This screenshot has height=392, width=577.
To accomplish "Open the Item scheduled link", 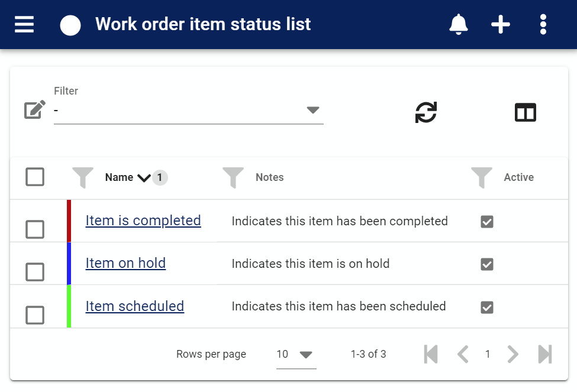I will tap(135, 306).
